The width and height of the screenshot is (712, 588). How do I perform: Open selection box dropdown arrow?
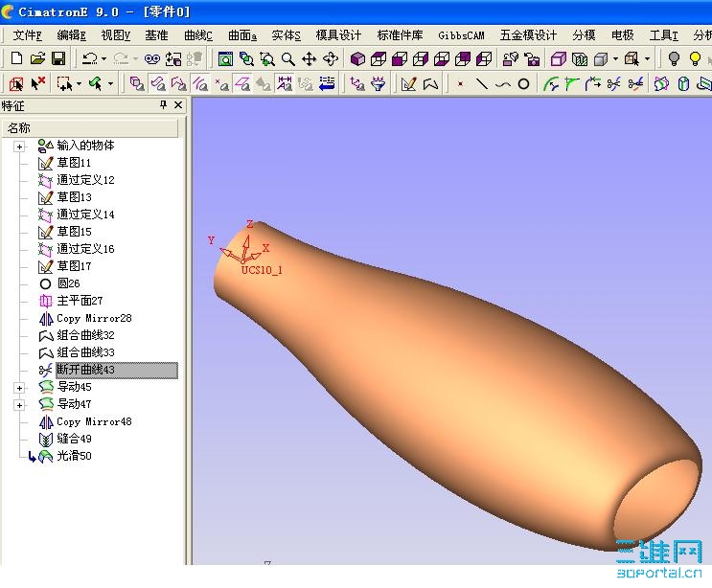coord(79,83)
